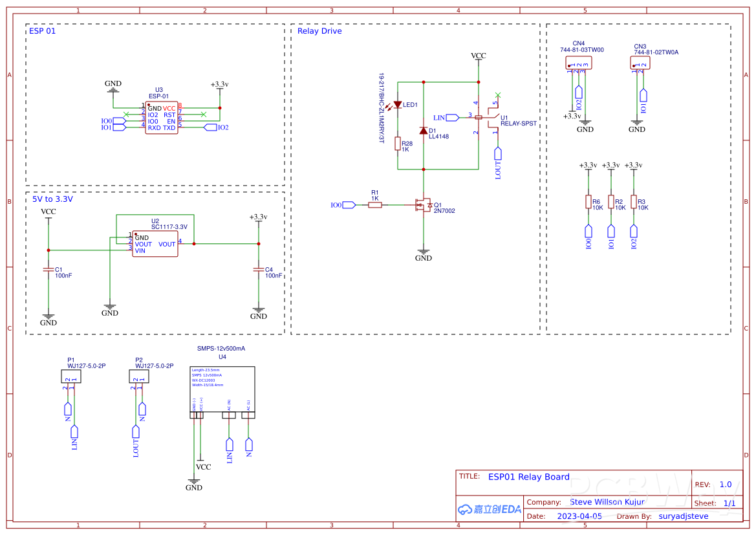Select the red LED1 symbol

pyautogui.click(x=398, y=104)
